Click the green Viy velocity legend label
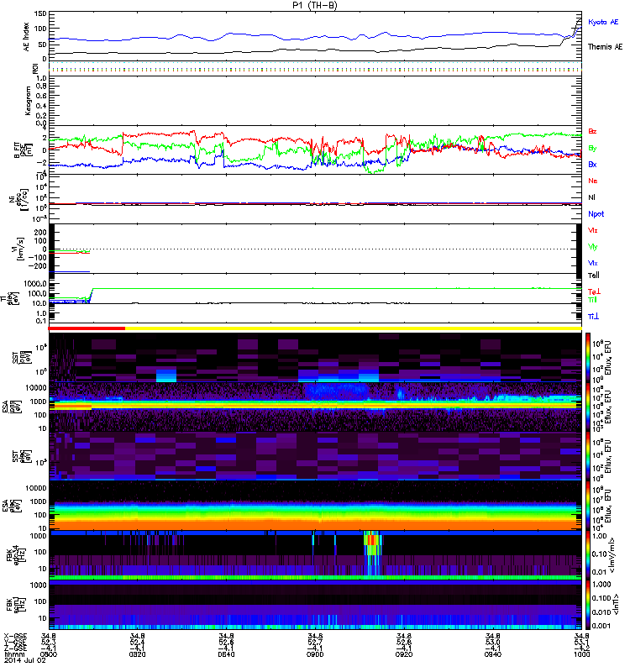The image size is (630, 672). click(592, 247)
